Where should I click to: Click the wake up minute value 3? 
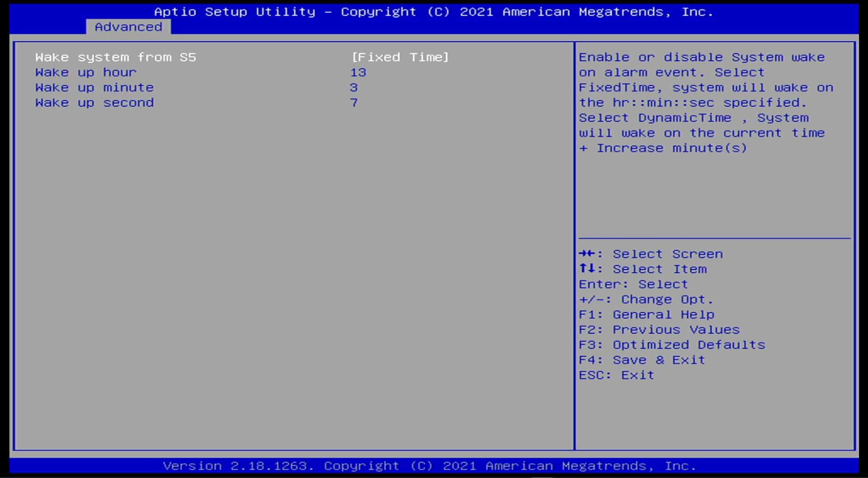tap(354, 87)
